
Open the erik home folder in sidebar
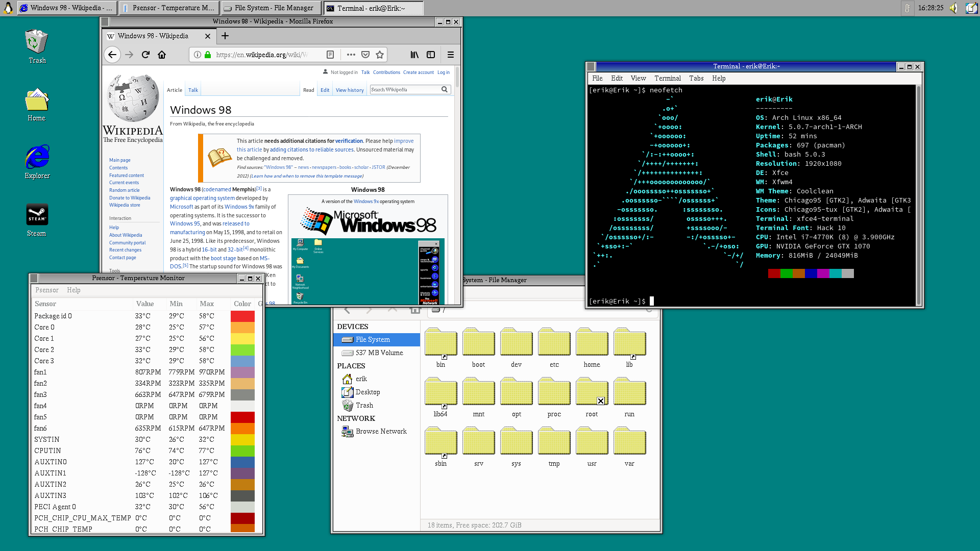(360, 379)
